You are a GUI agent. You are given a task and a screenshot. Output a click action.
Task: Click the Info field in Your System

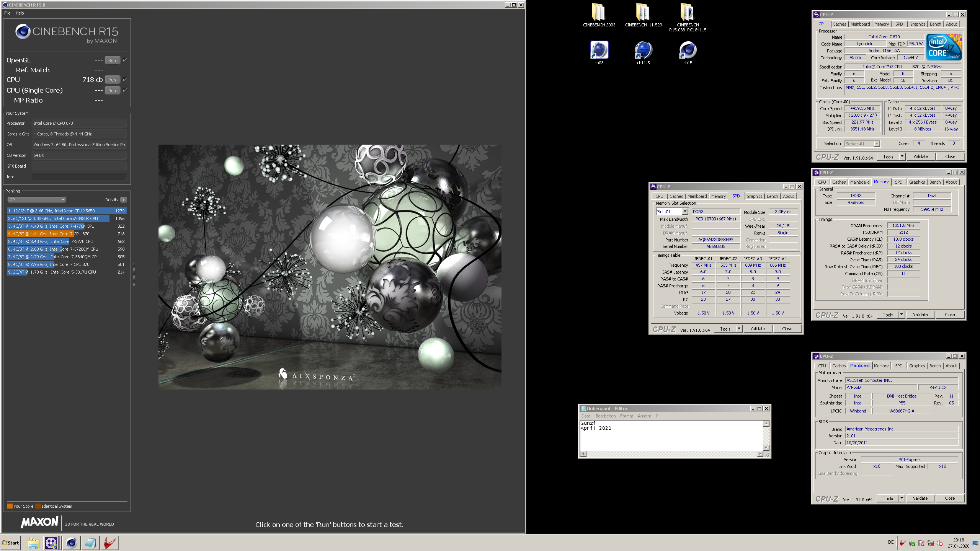[79, 177]
